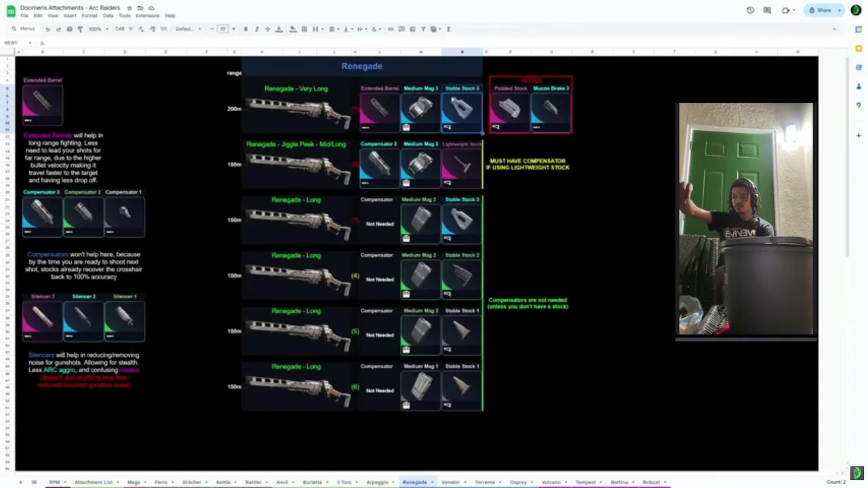The image size is (868, 488).
Task: Check the cloud document status icon
Action: (151, 8)
